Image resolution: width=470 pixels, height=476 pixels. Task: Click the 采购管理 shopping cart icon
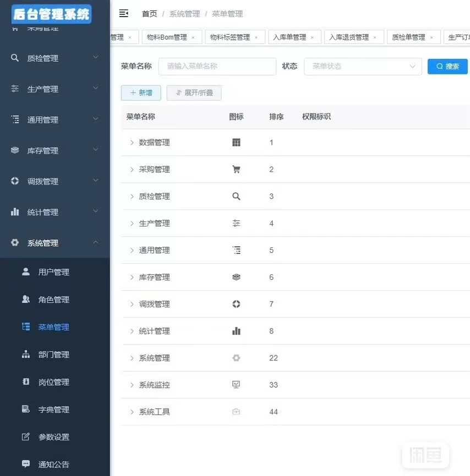(236, 169)
